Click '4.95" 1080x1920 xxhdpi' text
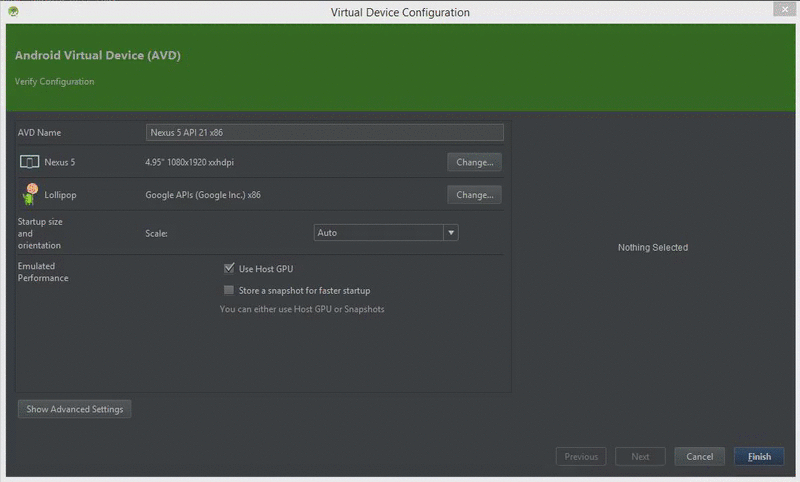This screenshot has height=482, width=800. pyautogui.click(x=189, y=162)
